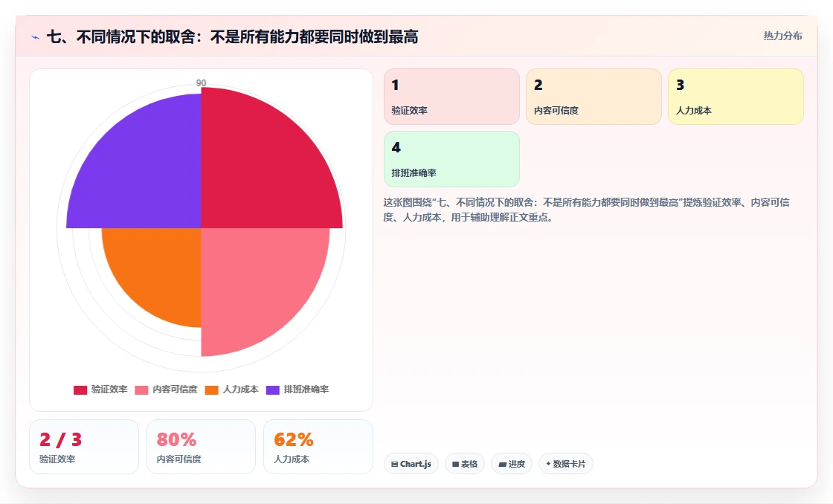The height and width of the screenshot is (504, 833).
Task: Click the 62% 人力成本 stat card
Action: (318, 447)
